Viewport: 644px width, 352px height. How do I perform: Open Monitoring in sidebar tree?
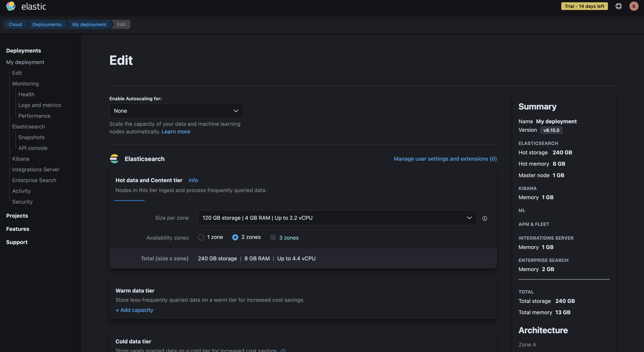pyautogui.click(x=26, y=84)
